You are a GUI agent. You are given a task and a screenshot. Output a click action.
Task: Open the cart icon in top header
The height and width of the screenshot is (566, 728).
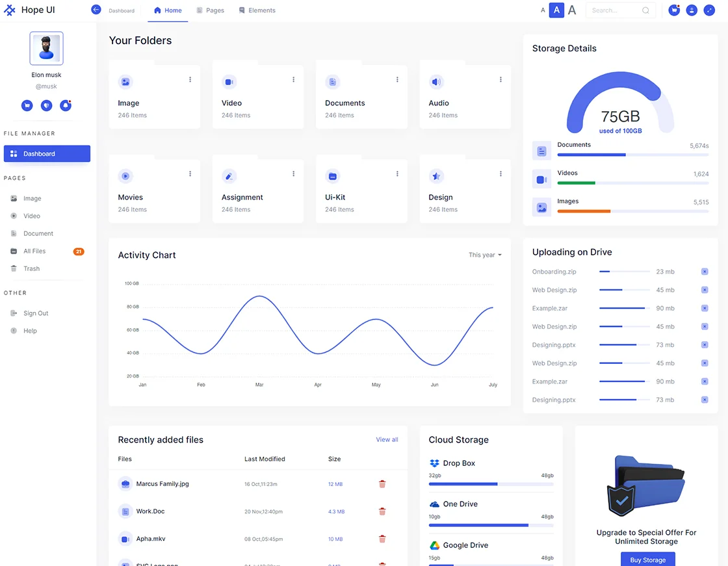[674, 10]
